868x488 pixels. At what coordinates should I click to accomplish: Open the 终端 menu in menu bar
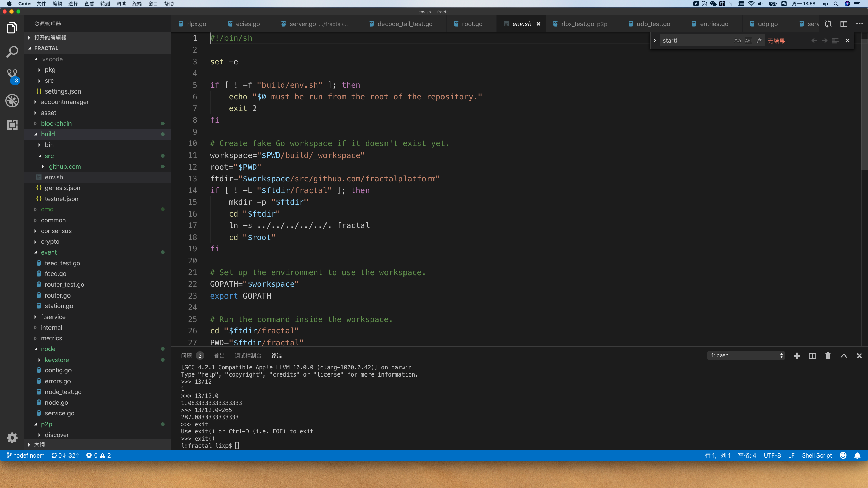(137, 4)
